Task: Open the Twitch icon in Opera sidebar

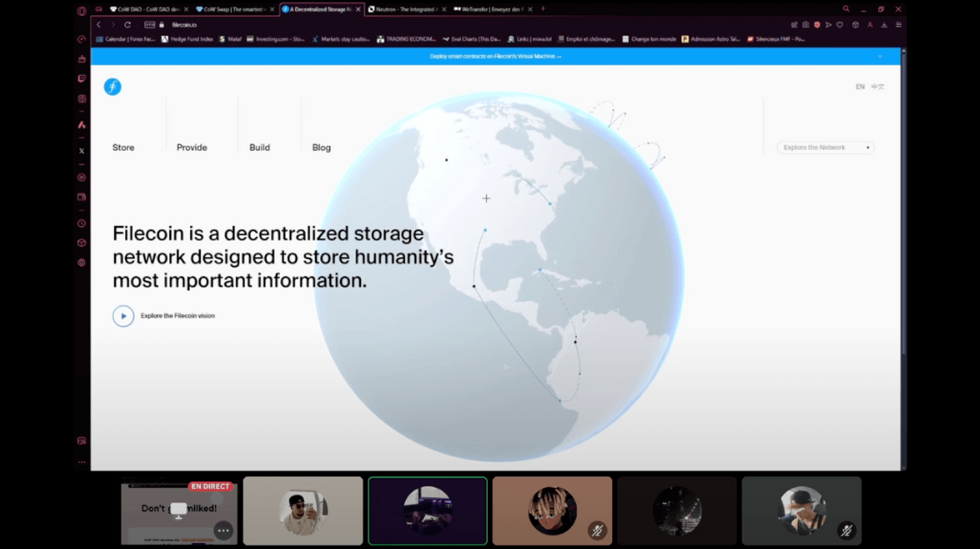Action: (82, 79)
